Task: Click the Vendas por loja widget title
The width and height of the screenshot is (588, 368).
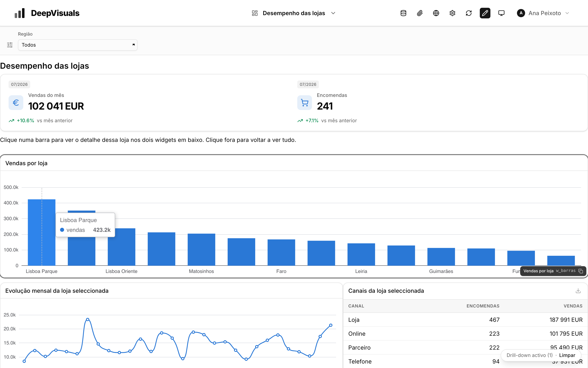Action: click(x=26, y=163)
